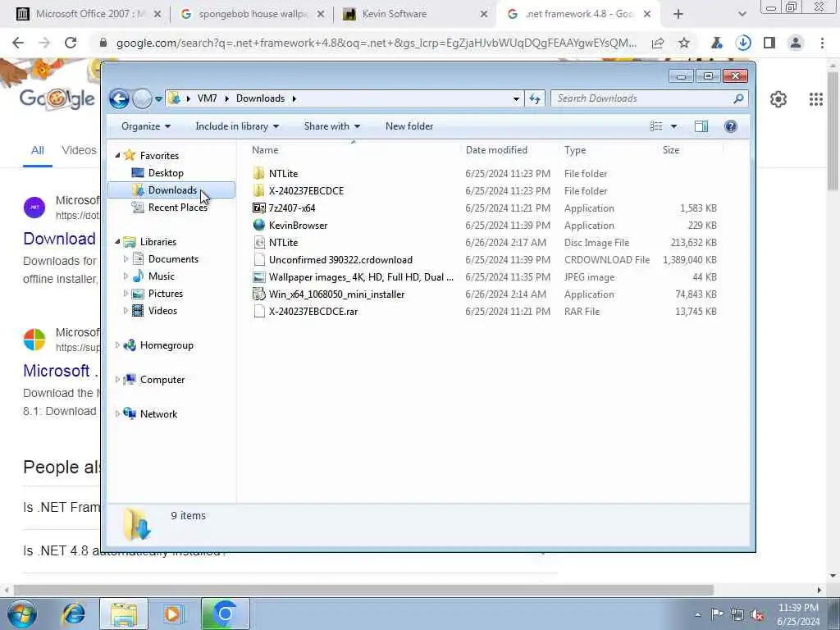Refresh the Downloads folder view

(535, 98)
